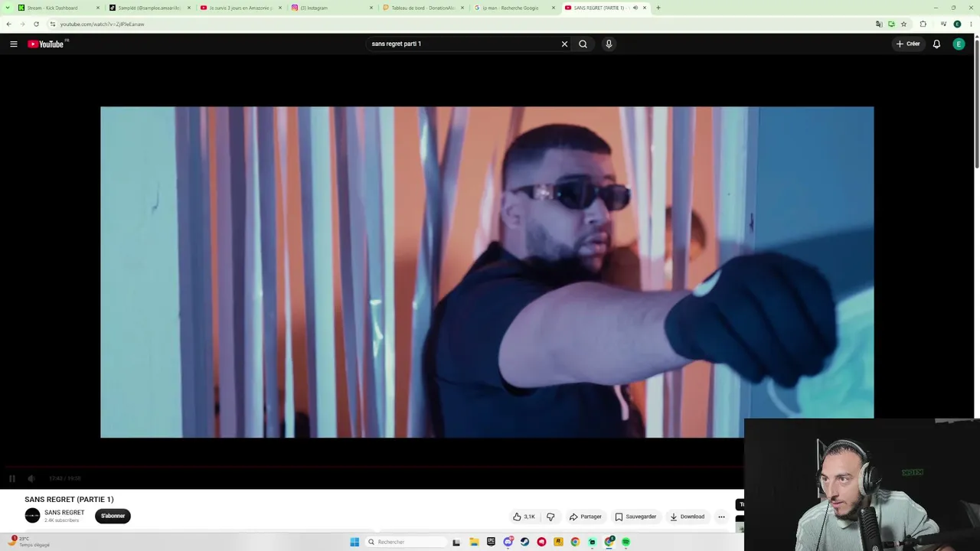980x551 pixels.
Task: Open the SANS REGRET channel name link
Action: click(64, 513)
